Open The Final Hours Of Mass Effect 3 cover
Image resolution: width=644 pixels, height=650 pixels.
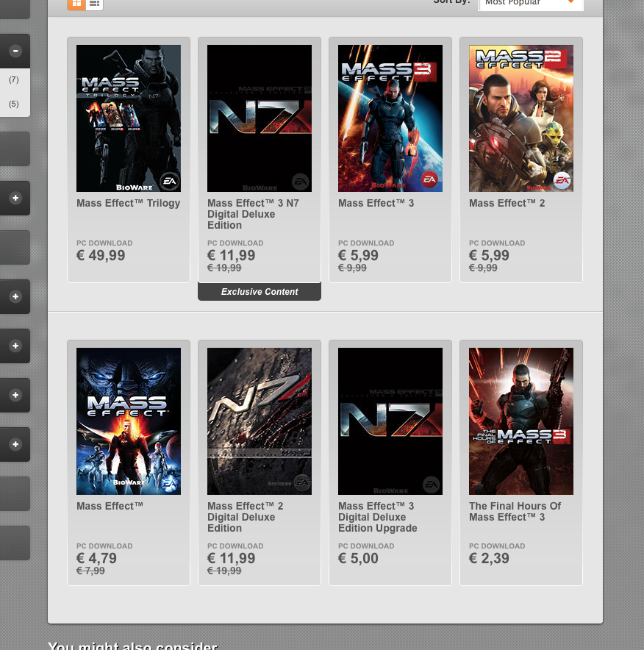coord(521,421)
